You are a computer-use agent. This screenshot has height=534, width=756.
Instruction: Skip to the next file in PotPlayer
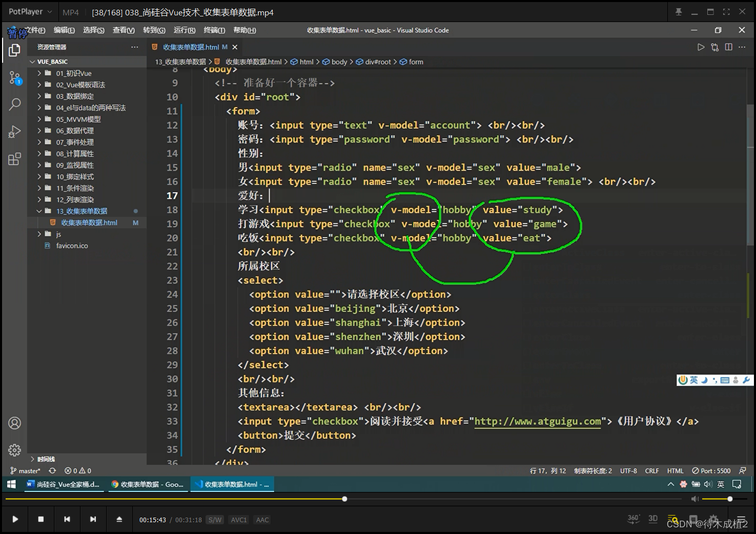(93, 519)
